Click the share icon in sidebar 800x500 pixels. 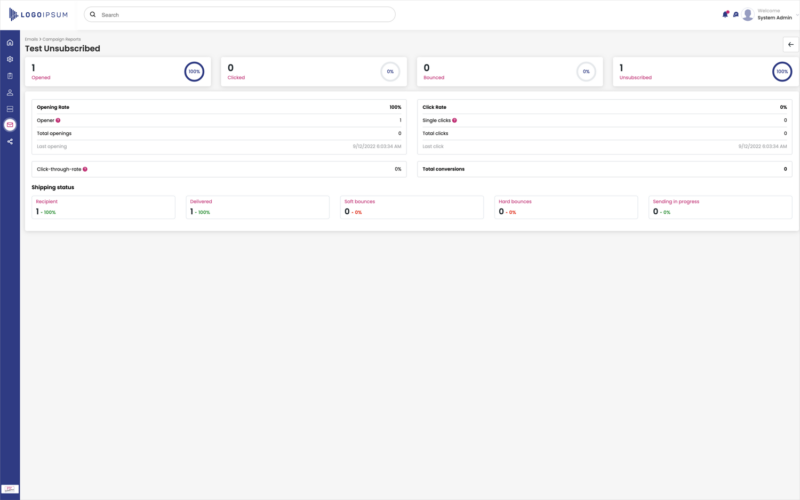click(10, 141)
